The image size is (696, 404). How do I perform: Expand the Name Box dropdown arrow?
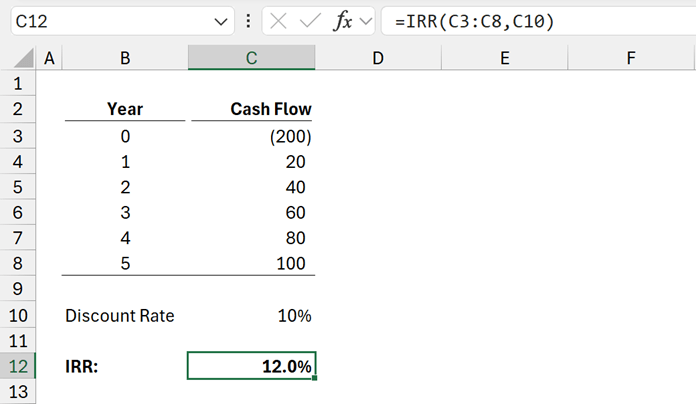[x=221, y=21]
